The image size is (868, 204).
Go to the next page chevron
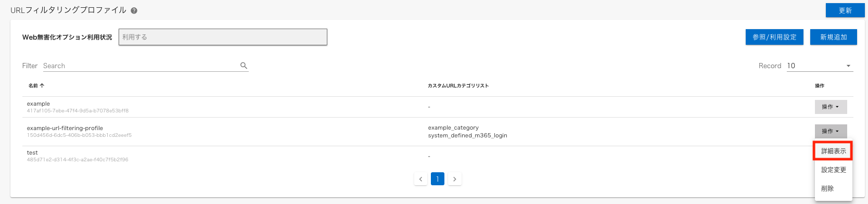click(455, 179)
